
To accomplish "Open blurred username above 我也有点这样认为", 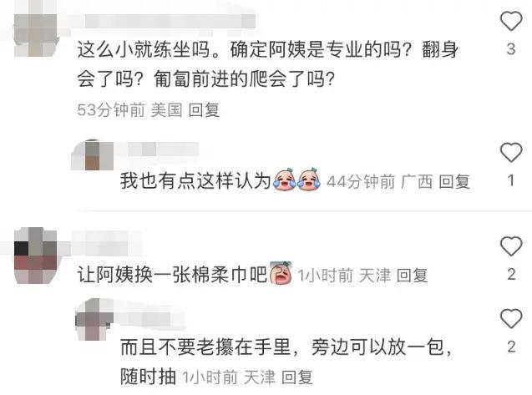I will pos(163,149).
